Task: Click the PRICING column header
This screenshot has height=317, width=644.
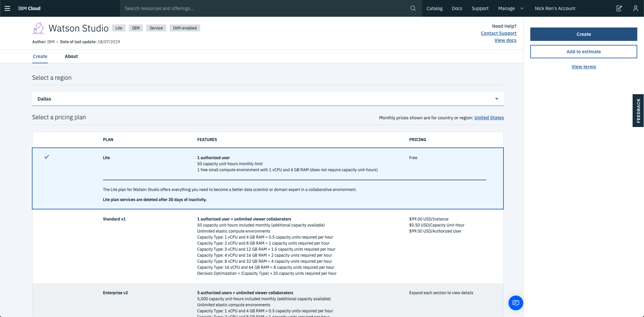Action: (418, 140)
